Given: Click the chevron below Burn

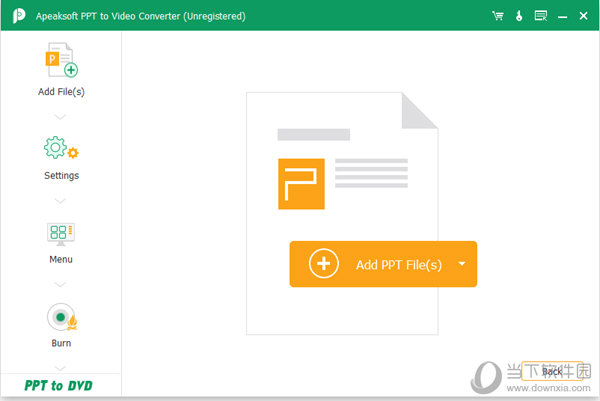Looking at the screenshot, I should pyautogui.click(x=60, y=368).
